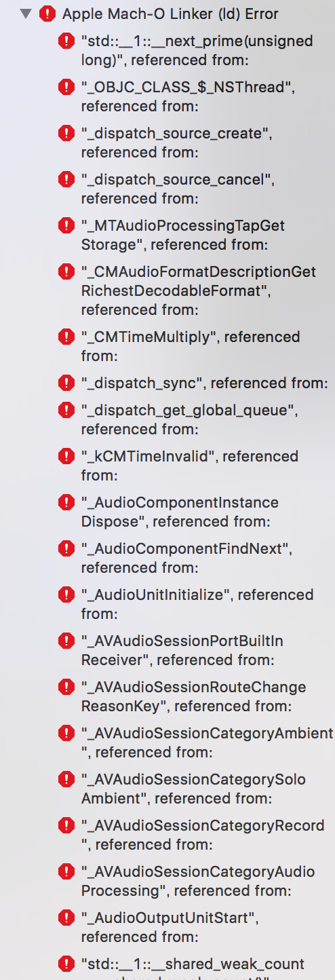This screenshot has width=335, height=980.
Task: Select the _AudioComponentFindNext error row
Action: point(197,558)
